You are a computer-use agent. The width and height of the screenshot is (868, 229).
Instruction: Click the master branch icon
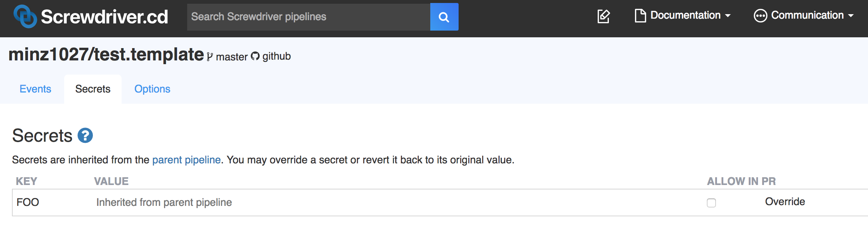click(x=210, y=57)
